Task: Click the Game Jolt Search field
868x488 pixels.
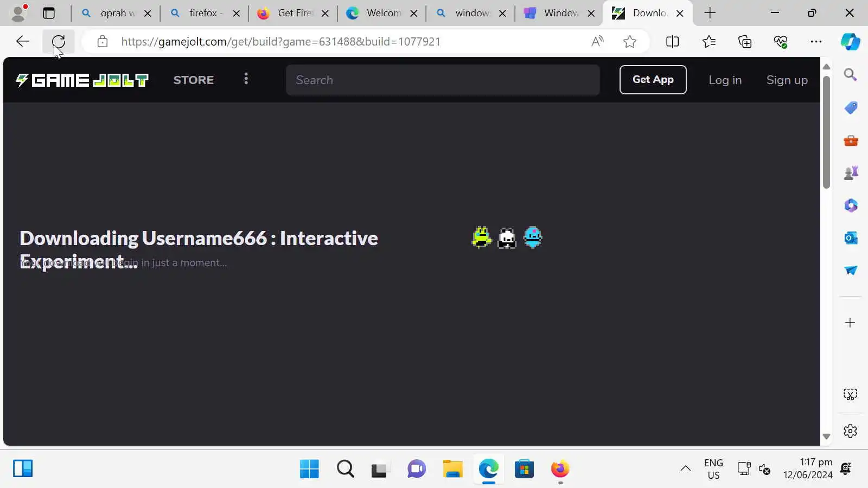Action: [443, 80]
